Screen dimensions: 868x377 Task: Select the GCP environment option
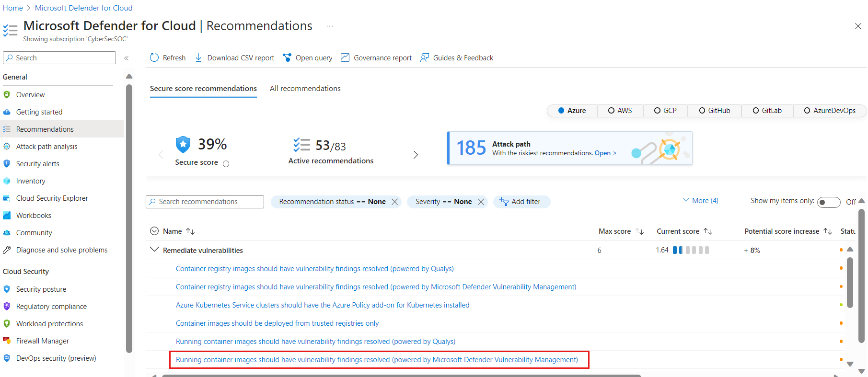click(x=665, y=111)
